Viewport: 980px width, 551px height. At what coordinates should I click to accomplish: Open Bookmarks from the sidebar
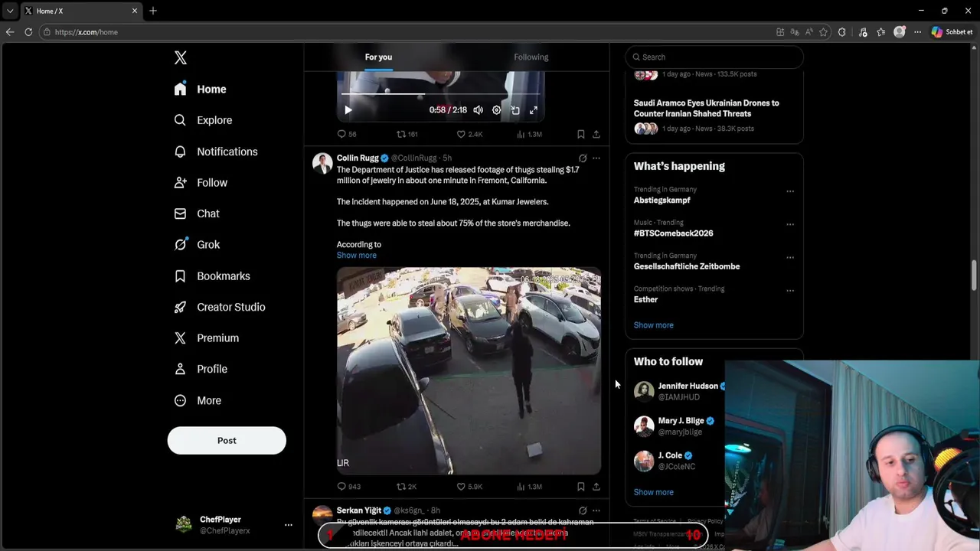[212, 275]
